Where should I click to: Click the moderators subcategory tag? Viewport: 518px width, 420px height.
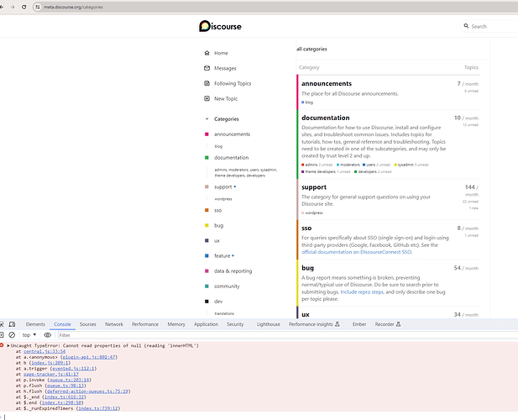348,165
